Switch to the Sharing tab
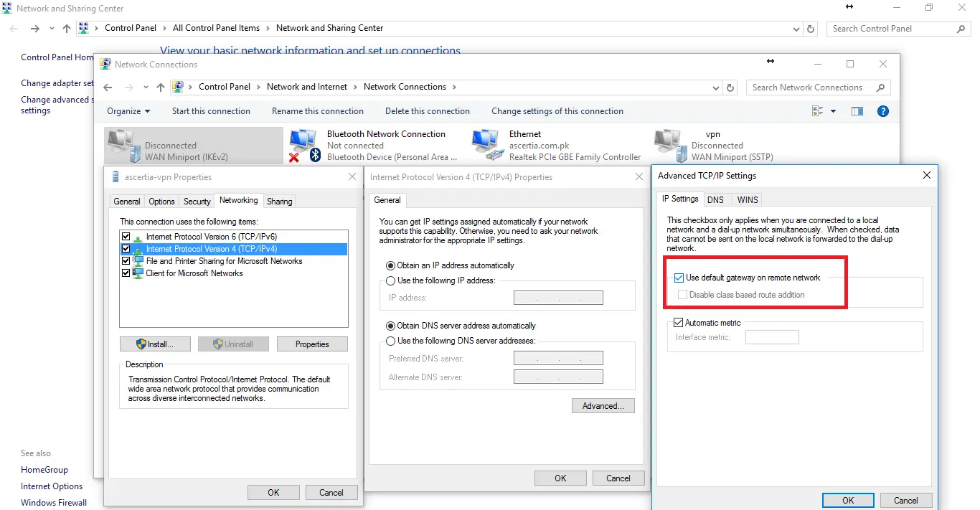 coord(279,202)
